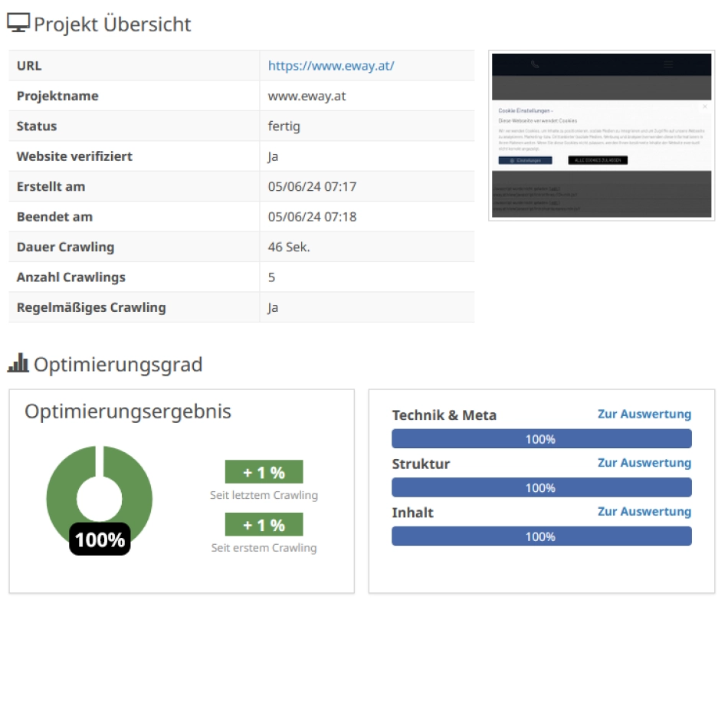
Task: Open Zur Auswertung for Struktur
Action: (644, 463)
